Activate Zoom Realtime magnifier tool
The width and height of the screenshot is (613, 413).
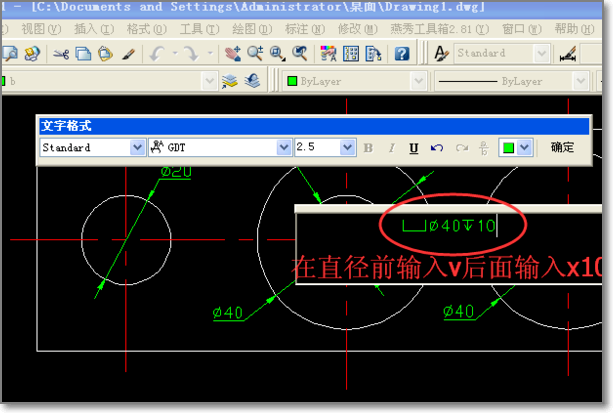pos(255,54)
